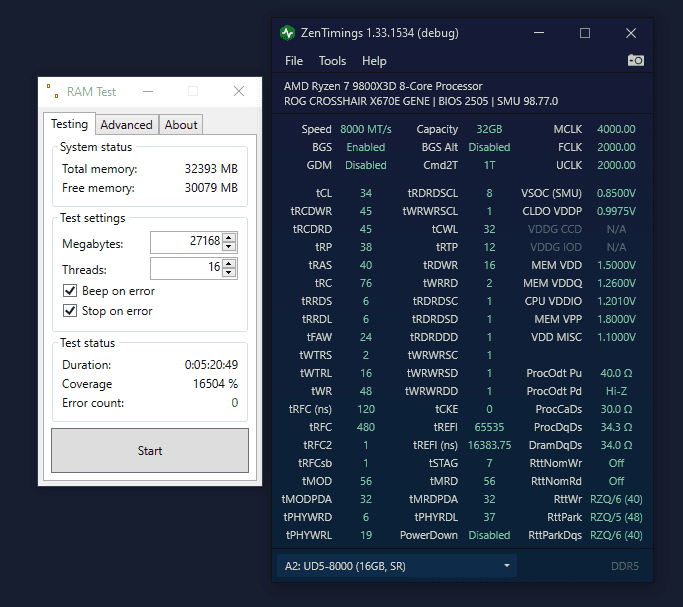Click the Error count value 0
This screenshot has height=607, width=683.
point(235,403)
